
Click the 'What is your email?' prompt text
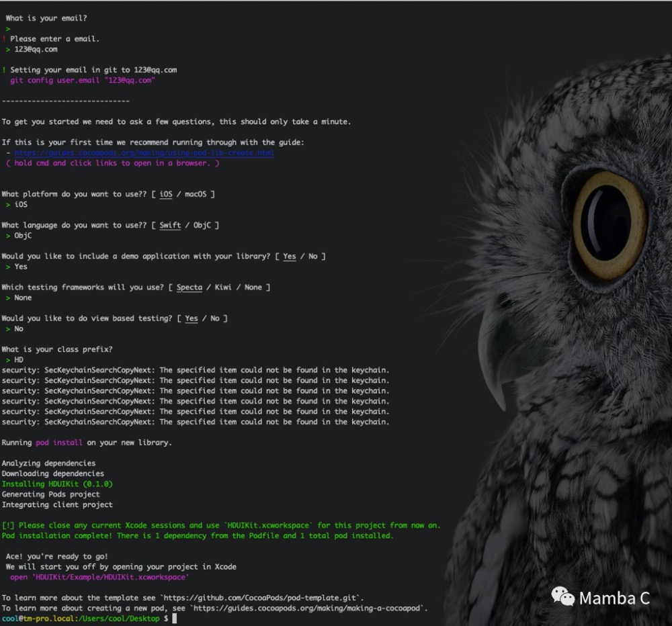(x=46, y=18)
